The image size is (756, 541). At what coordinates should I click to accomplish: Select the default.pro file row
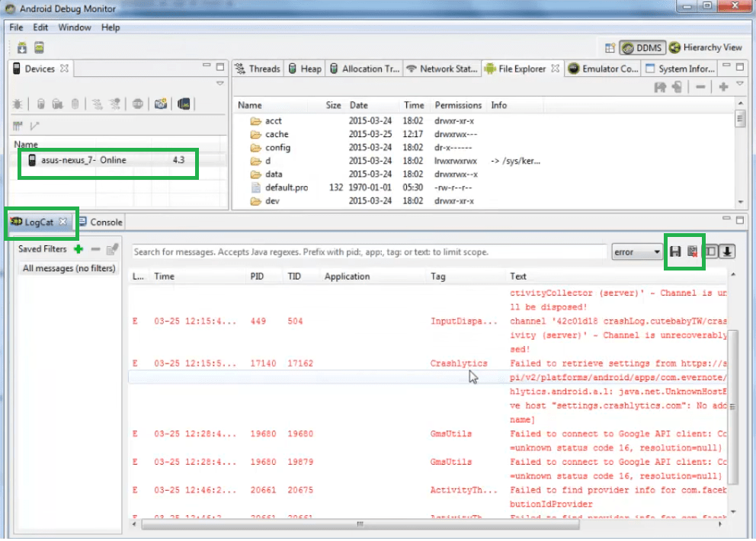(x=287, y=187)
